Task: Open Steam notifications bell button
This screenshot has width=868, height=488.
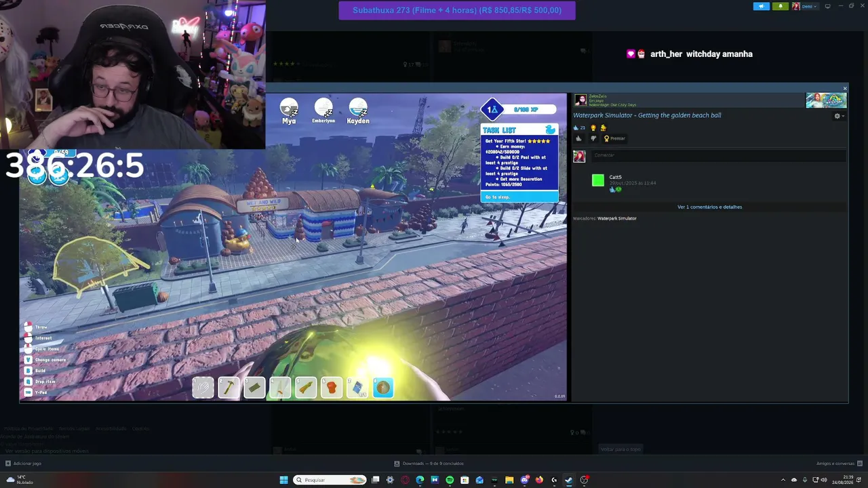Action: [780, 6]
